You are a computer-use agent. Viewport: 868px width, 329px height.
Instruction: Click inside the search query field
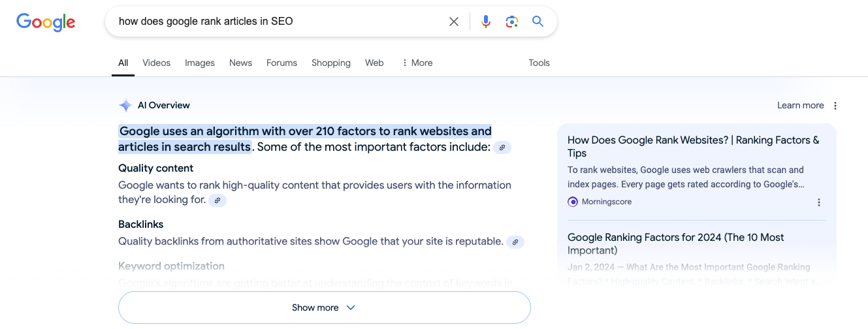click(x=274, y=22)
